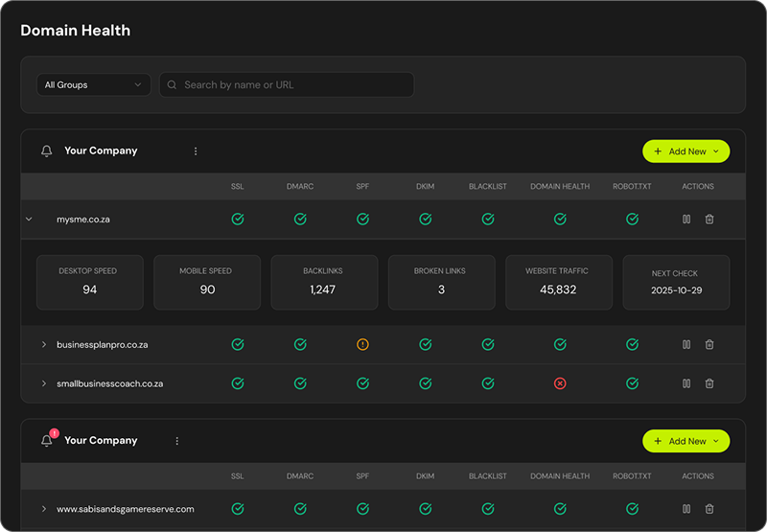Pause monitoring for mysme.co.za
The image size is (767, 532).
[686, 220]
